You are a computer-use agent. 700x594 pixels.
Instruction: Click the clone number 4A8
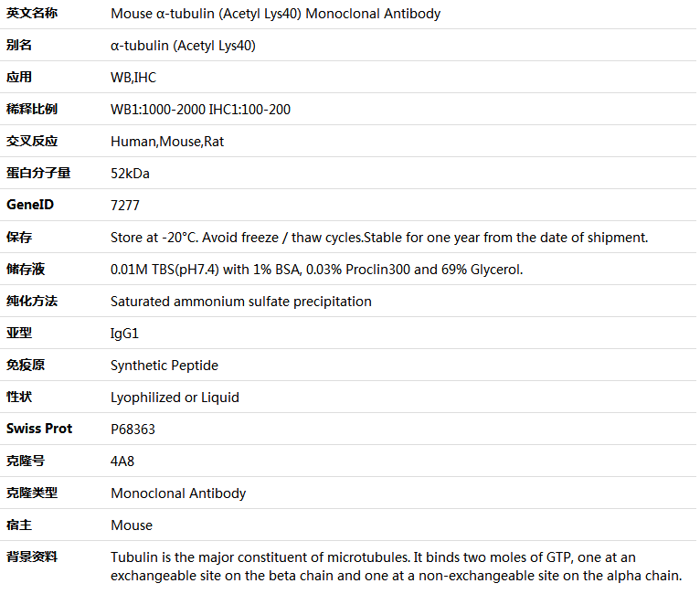122,461
